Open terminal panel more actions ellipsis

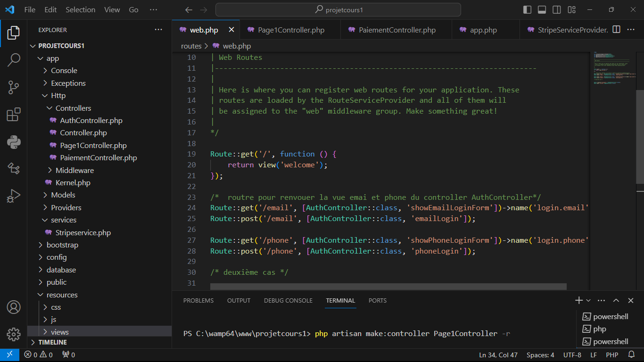click(x=601, y=300)
